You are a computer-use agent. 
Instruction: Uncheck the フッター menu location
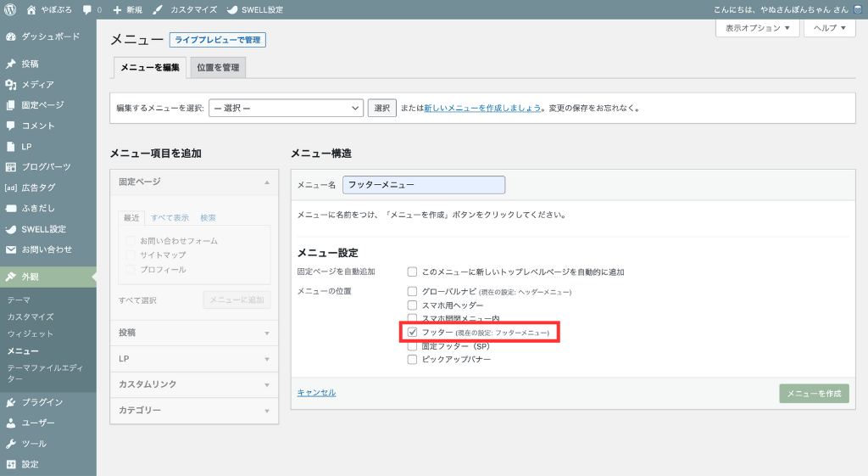point(412,332)
